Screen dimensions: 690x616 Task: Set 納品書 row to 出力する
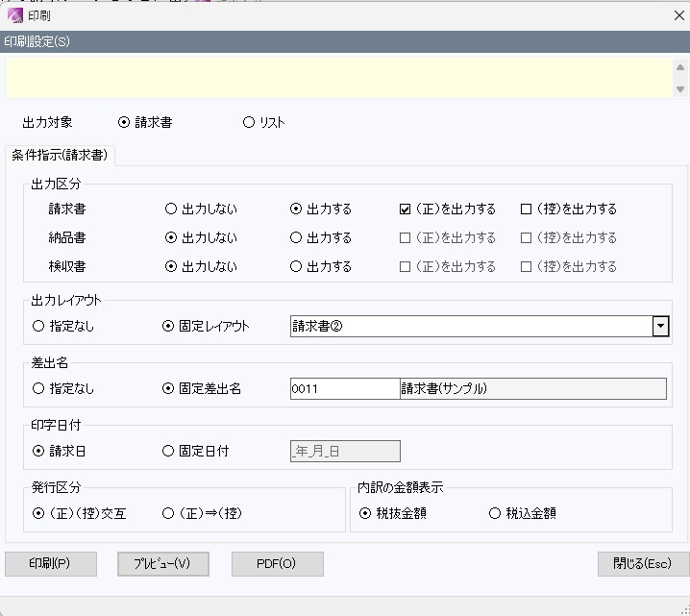321,237
